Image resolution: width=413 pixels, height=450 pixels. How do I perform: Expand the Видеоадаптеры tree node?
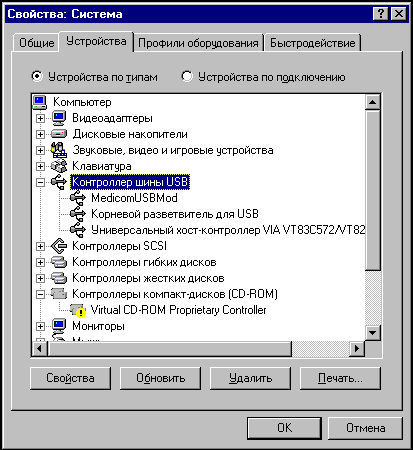pos(40,118)
